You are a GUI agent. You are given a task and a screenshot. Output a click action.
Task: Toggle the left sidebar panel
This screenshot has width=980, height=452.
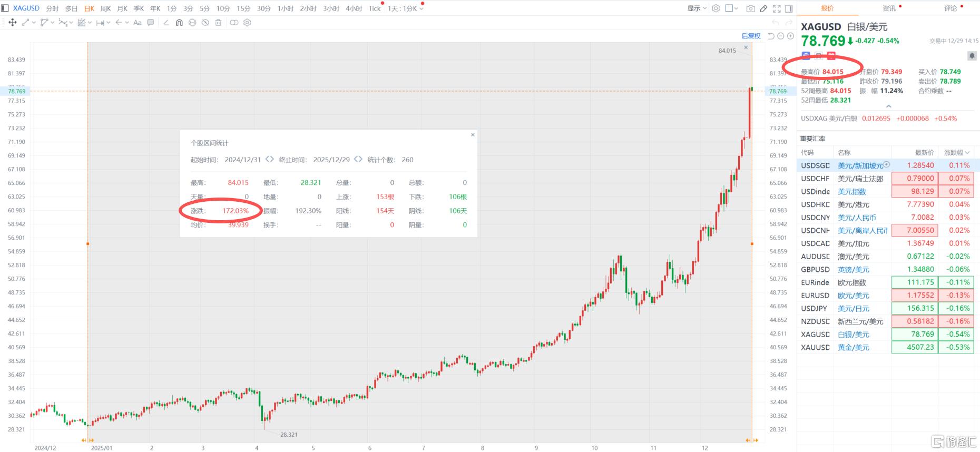[x=5, y=8]
